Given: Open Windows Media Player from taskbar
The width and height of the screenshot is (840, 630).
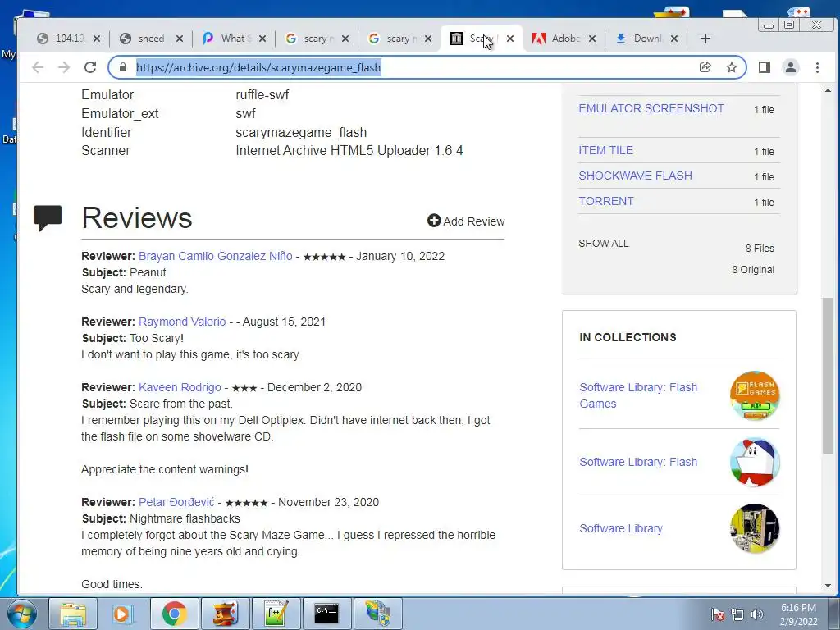Looking at the screenshot, I should [123, 614].
